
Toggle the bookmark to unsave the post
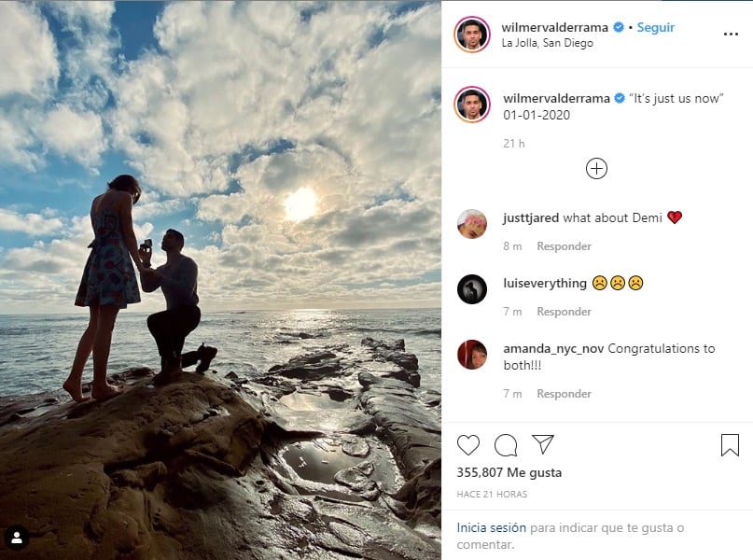pos(732,445)
